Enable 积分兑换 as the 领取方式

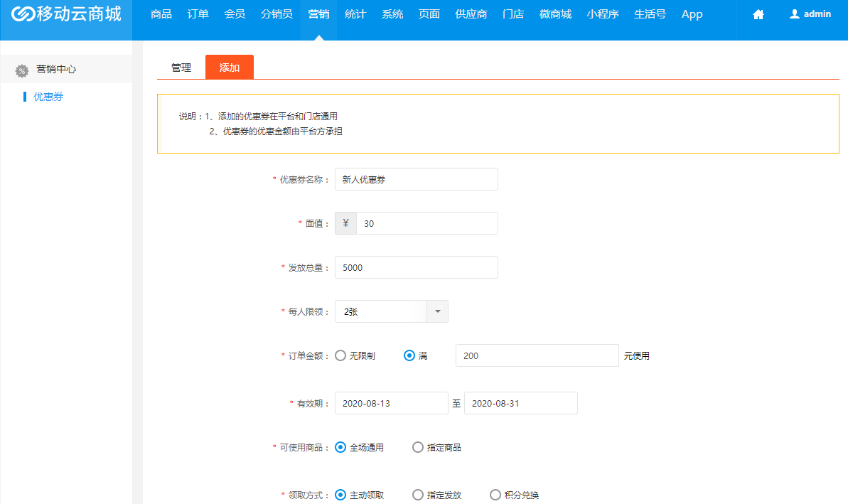[495, 495]
